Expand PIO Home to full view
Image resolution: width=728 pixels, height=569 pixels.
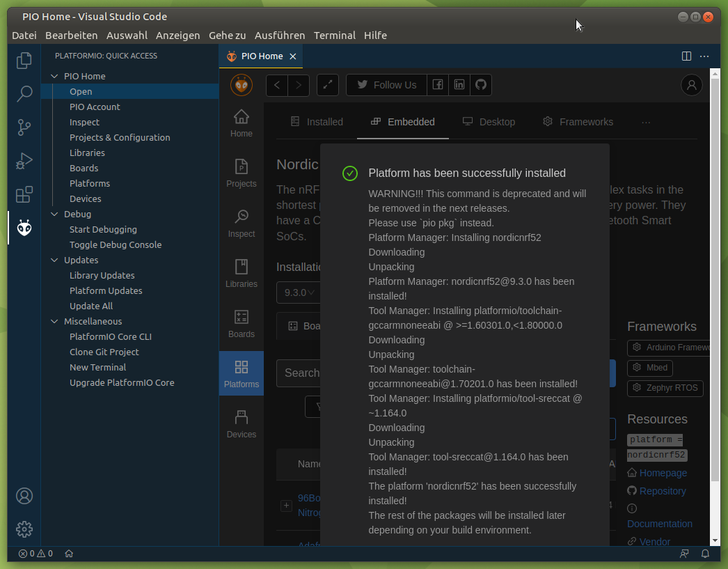point(328,85)
